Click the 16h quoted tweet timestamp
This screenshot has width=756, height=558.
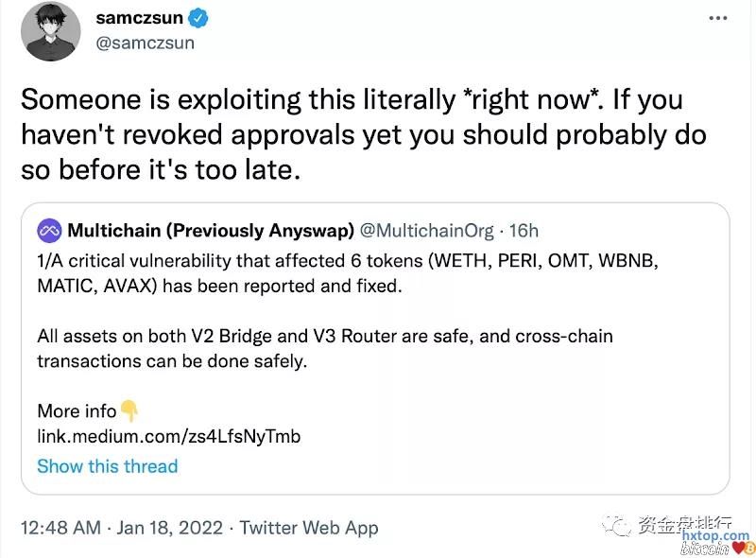tap(524, 230)
